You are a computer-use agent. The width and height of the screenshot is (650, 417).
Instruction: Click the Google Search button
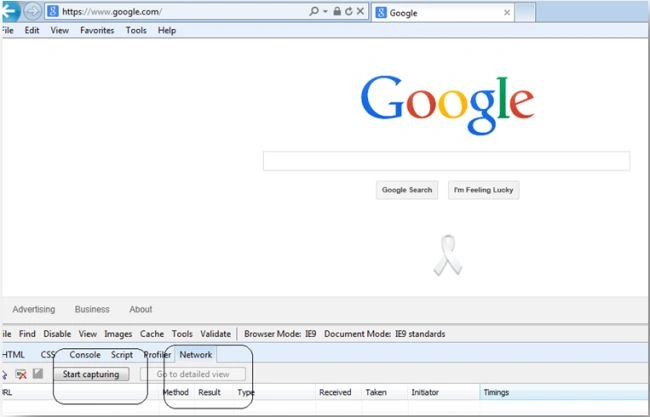click(407, 190)
